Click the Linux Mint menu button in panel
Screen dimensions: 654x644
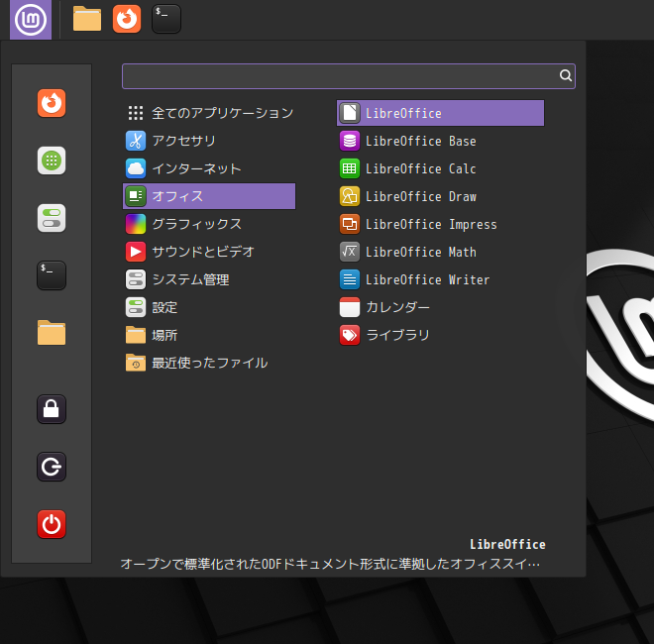pos(31,20)
